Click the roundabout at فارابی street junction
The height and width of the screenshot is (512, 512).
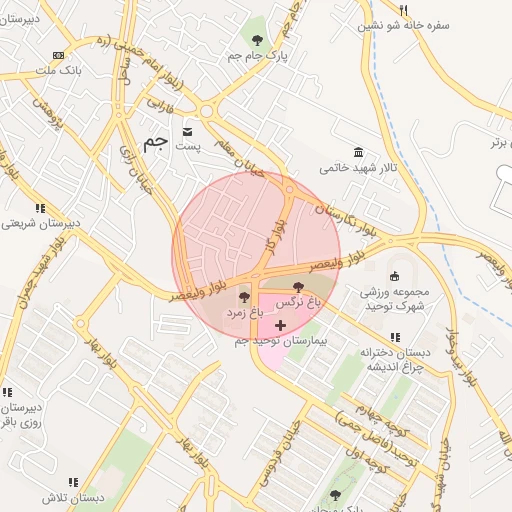pos(207,111)
